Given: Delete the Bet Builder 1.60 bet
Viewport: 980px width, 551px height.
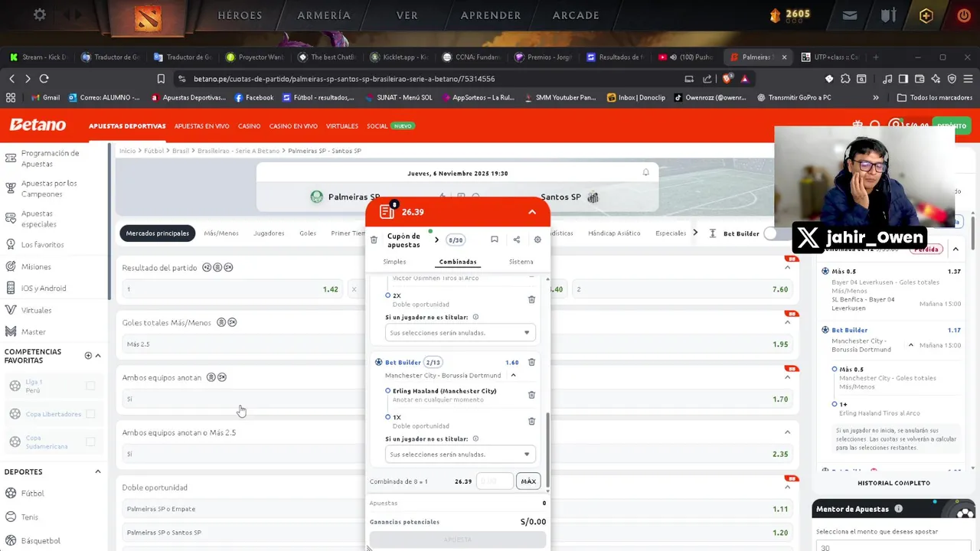Looking at the screenshot, I should pyautogui.click(x=531, y=362).
